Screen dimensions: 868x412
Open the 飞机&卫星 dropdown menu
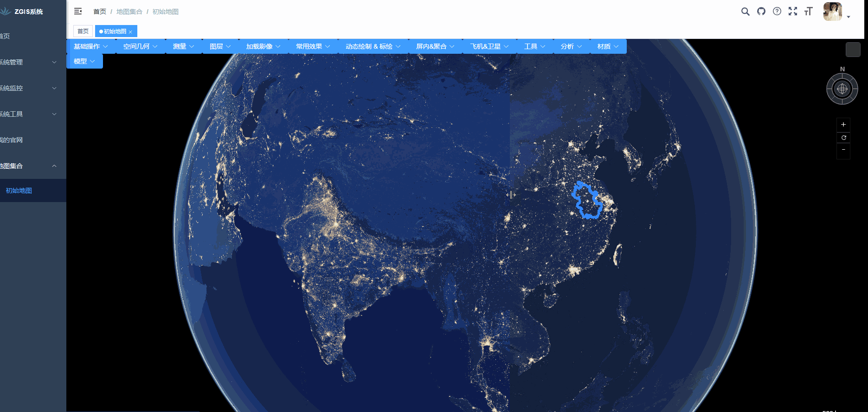[x=489, y=46]
